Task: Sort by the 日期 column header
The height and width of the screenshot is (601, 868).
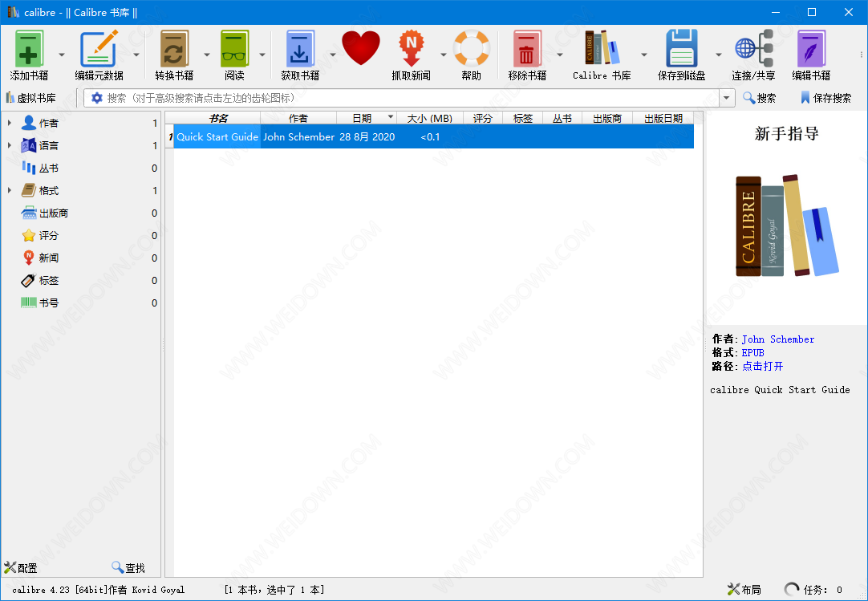Action: click(367, 118)
